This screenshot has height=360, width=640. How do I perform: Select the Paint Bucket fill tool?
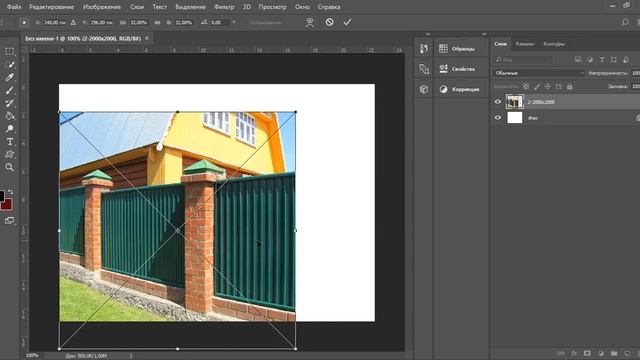click(10, 116)
